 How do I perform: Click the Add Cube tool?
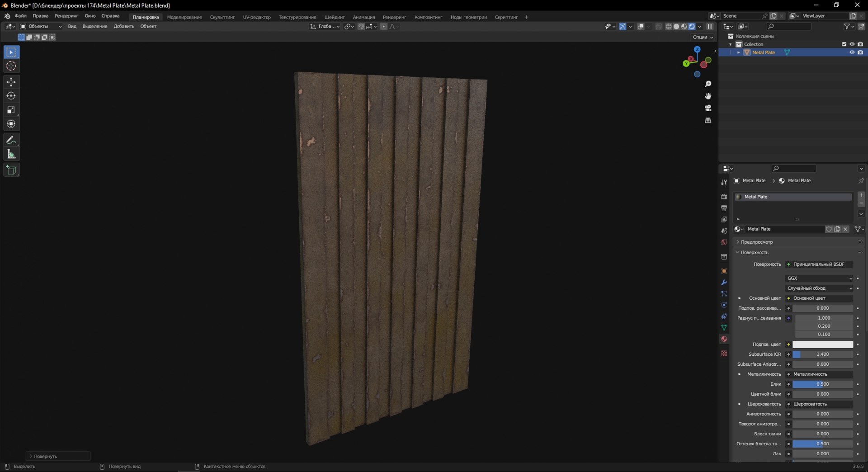click(11, 170)
